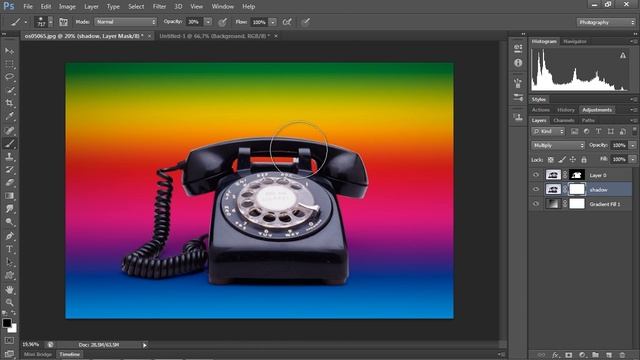Hide Layer 0 using eye icon
The image size is (640, 360).
[x=536, y=175]
